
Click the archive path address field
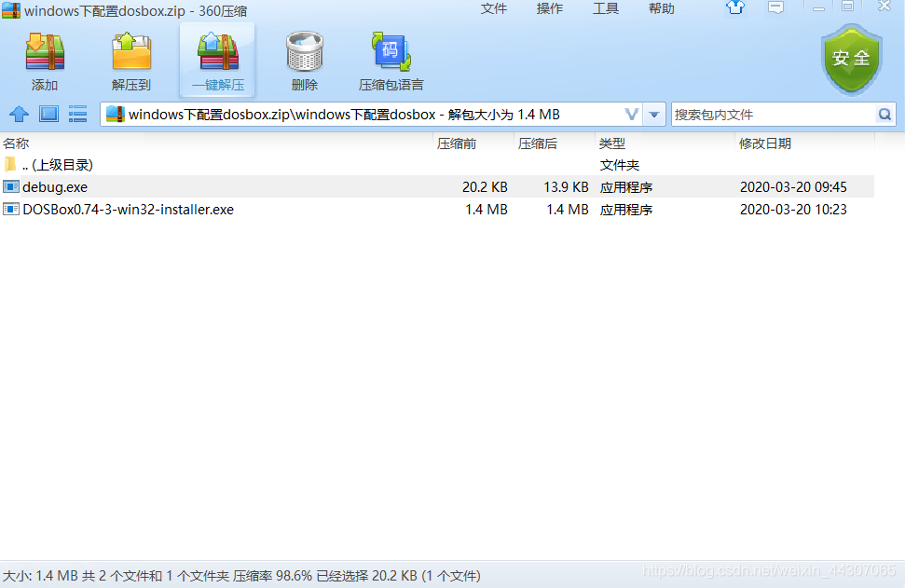tap(369, 115)
